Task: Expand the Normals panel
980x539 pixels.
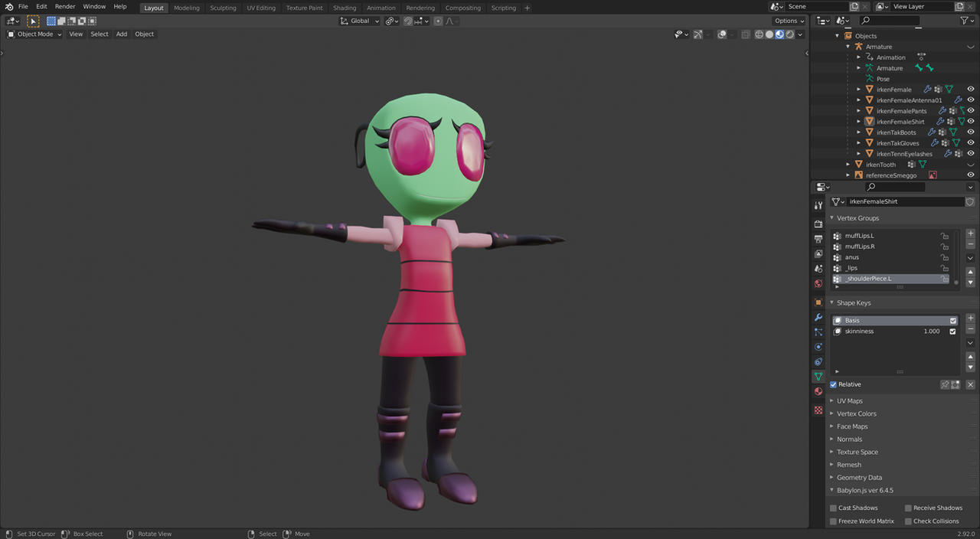Action: tap(849, 439)
